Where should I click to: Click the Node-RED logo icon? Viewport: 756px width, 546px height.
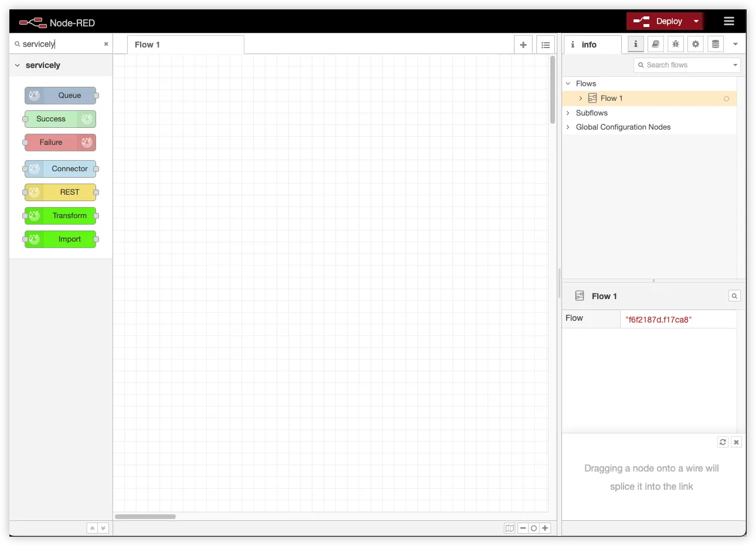pyautogui.click(x=33, y=22)
